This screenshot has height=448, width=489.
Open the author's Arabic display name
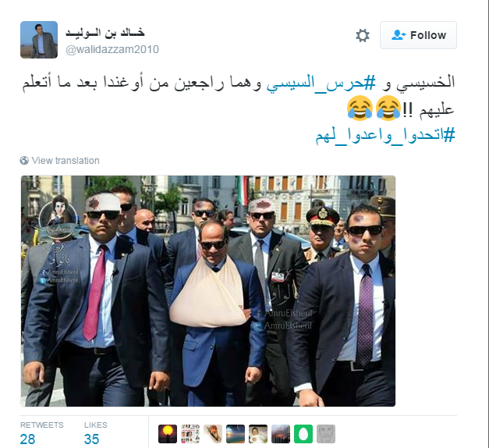[x=105, y=33]
